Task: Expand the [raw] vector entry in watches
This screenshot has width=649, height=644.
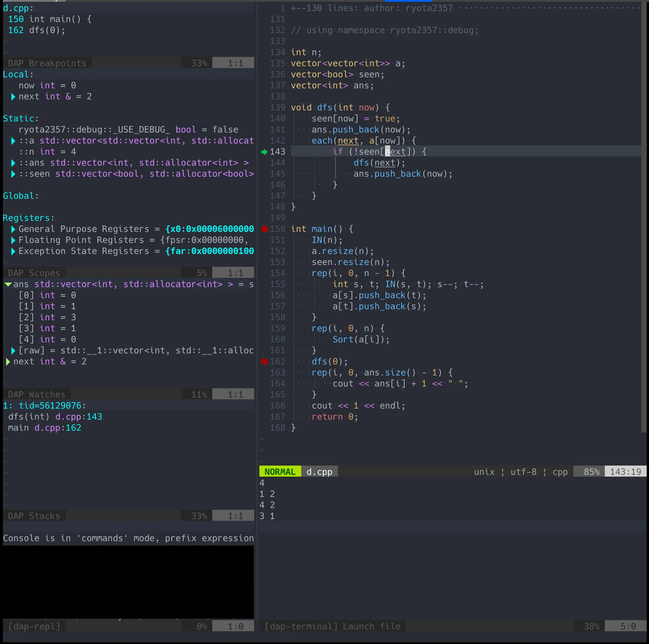Action: tap(13, 350)
